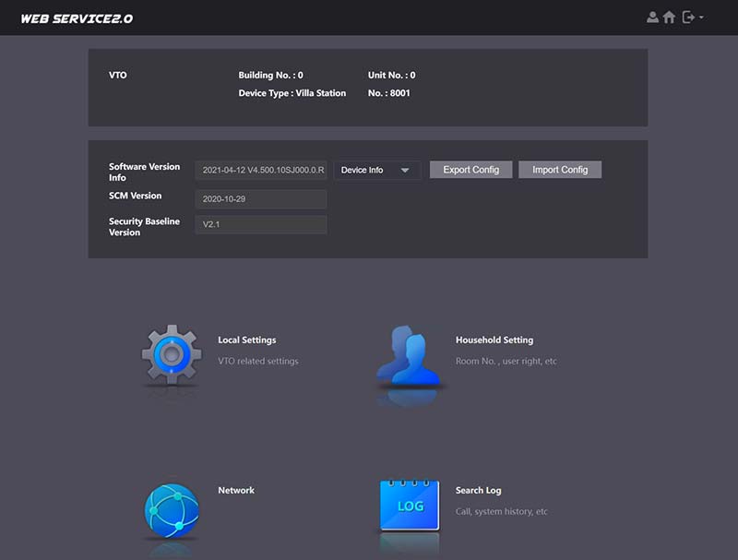Open Local Settings gear icon
The height and width of the screenshot is (560, 738).
point(172,355)
